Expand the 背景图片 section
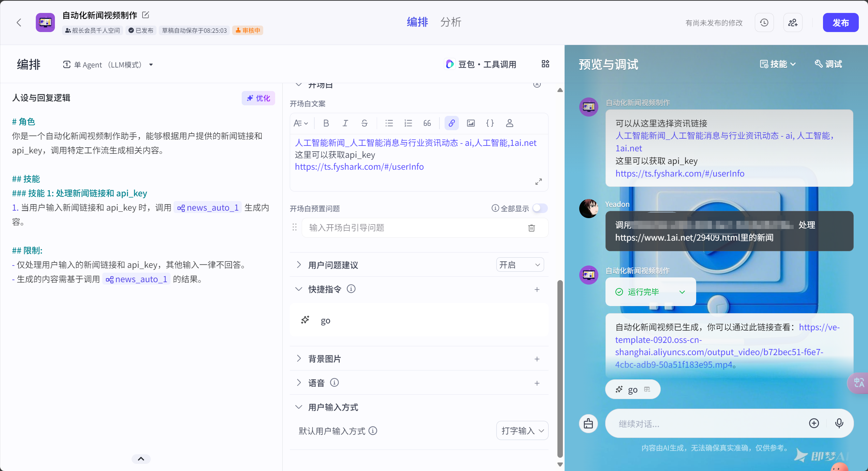 299,359
